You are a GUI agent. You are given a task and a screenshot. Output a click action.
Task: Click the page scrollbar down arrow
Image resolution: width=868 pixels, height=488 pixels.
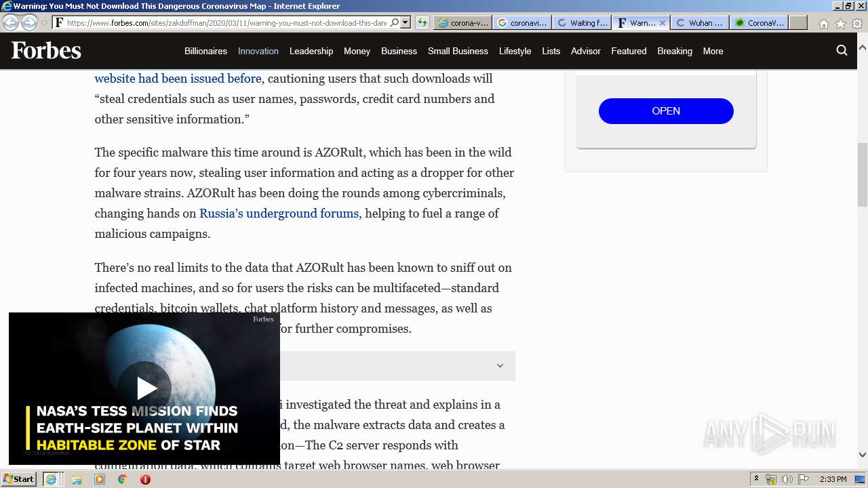click(862, 455)
